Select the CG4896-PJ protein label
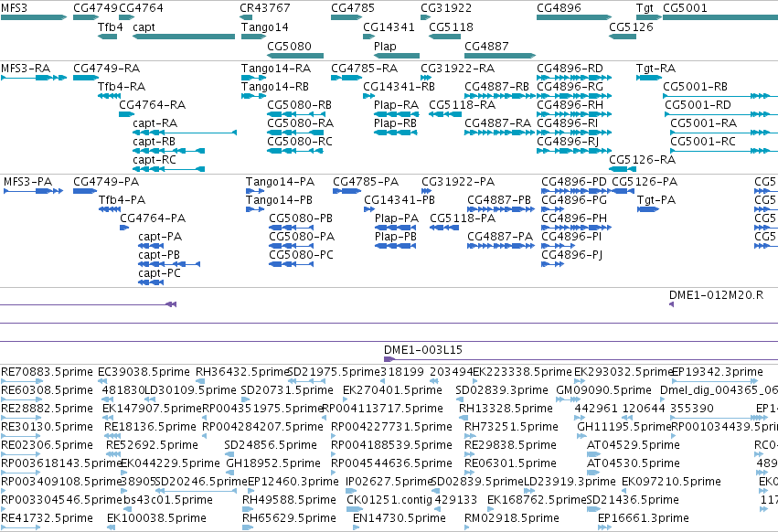The height and width of the screenshot is (532, 778). coord(571,255)
